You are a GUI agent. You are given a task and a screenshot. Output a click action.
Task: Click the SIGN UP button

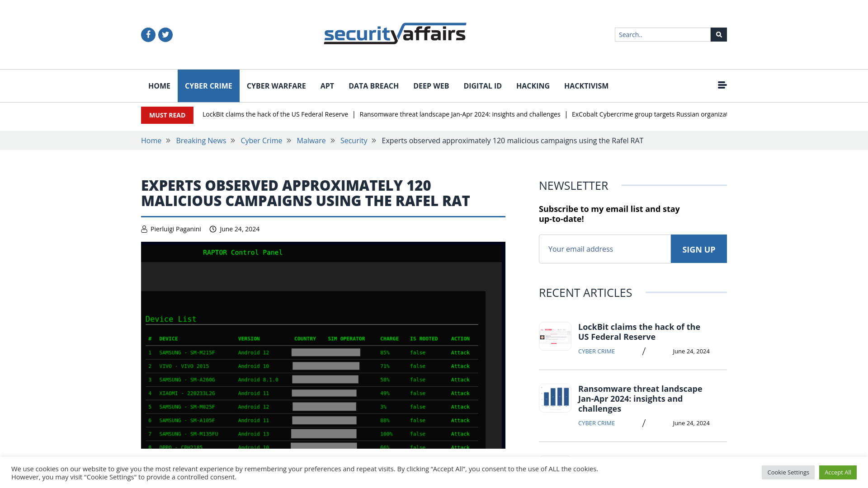pyautogui.click(x=698, y=249)
